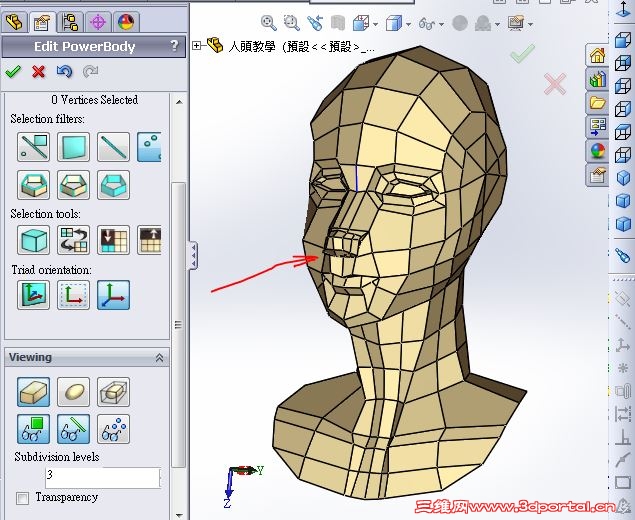635x520 pixels.
Task: Open help for Edit PowerBody
Action: click(x=174, y=45)
